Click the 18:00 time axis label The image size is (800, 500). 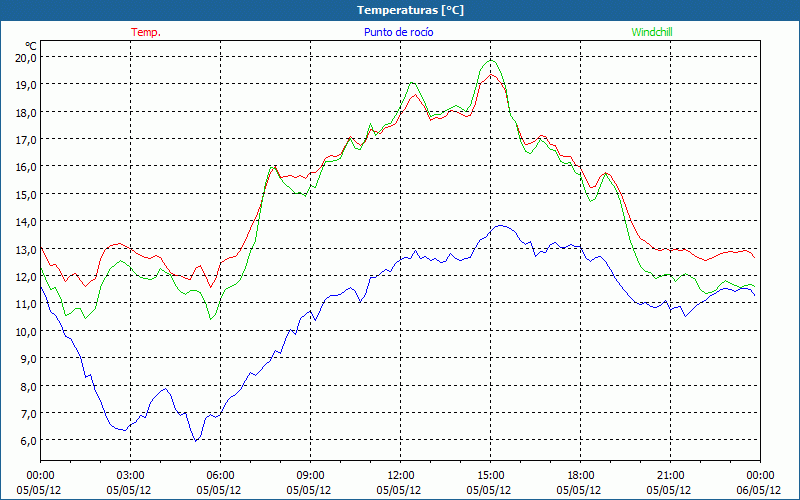(580, 476)
